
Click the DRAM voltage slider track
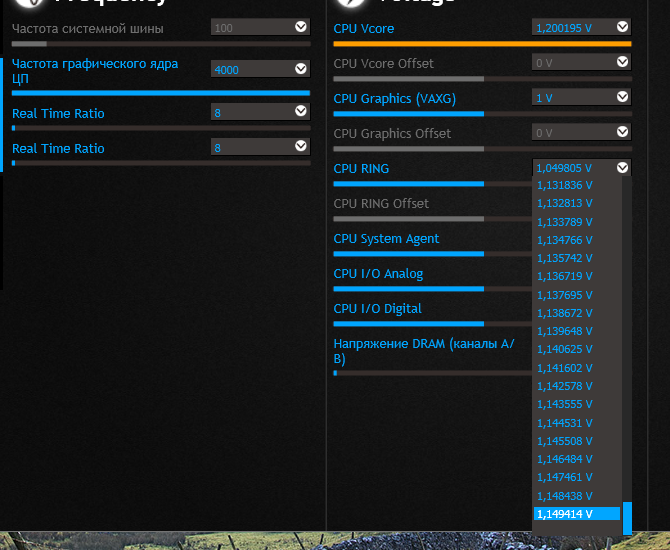point(432,373)
